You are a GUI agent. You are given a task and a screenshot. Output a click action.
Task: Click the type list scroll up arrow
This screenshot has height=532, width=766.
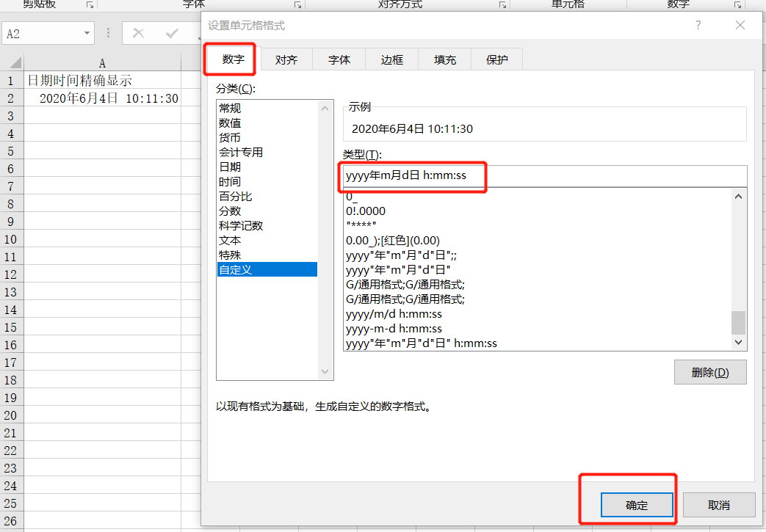pos(739,196)
